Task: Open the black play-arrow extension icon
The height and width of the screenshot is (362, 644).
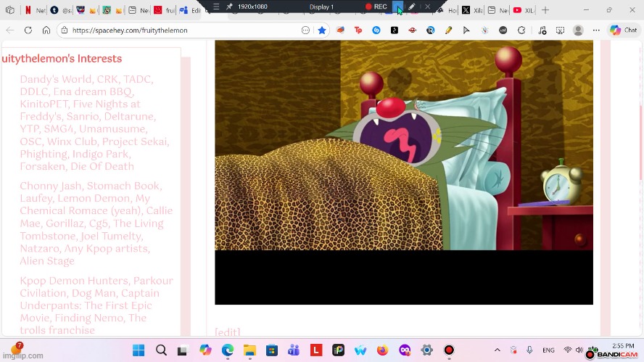Action: click(x=466, y=30)
